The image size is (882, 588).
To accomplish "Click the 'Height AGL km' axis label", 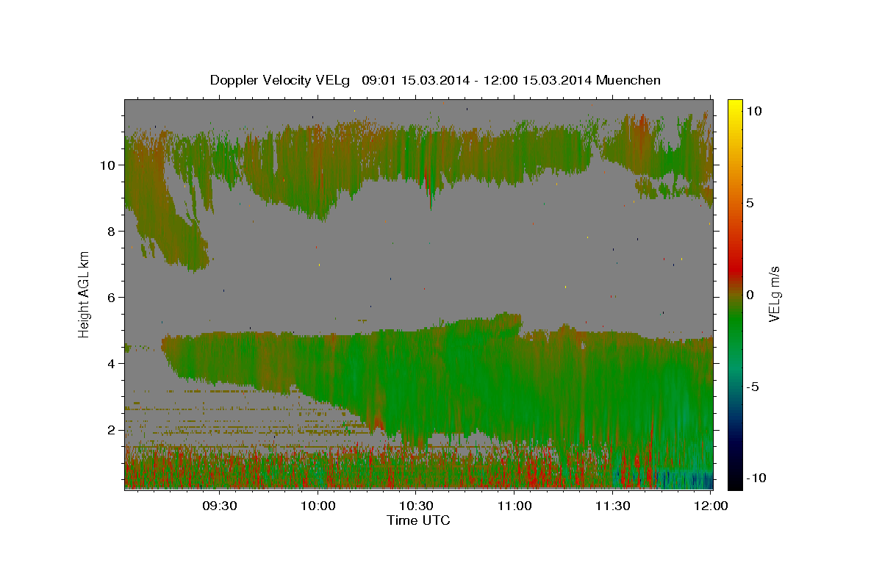I will [85, 294].
